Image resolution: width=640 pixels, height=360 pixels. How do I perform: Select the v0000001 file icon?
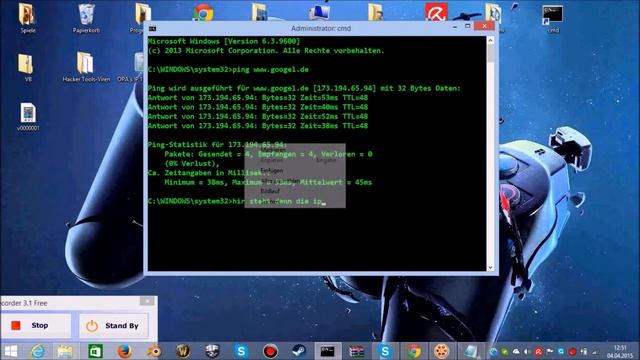click(28, 117)
